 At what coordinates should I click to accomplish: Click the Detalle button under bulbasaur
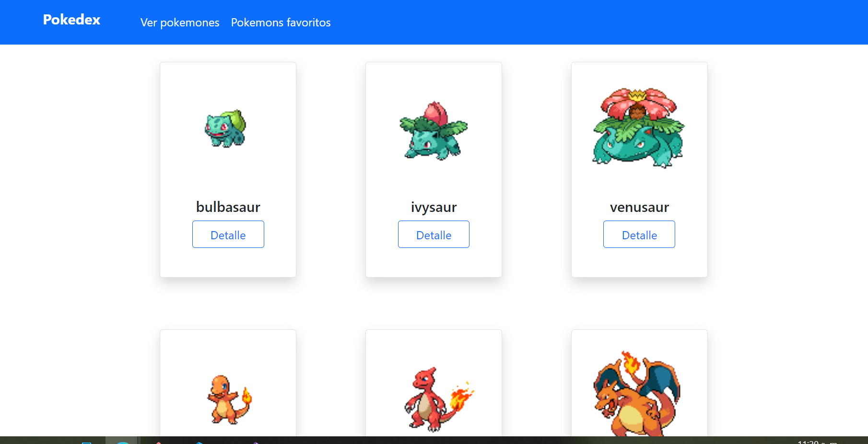[228, 234]
